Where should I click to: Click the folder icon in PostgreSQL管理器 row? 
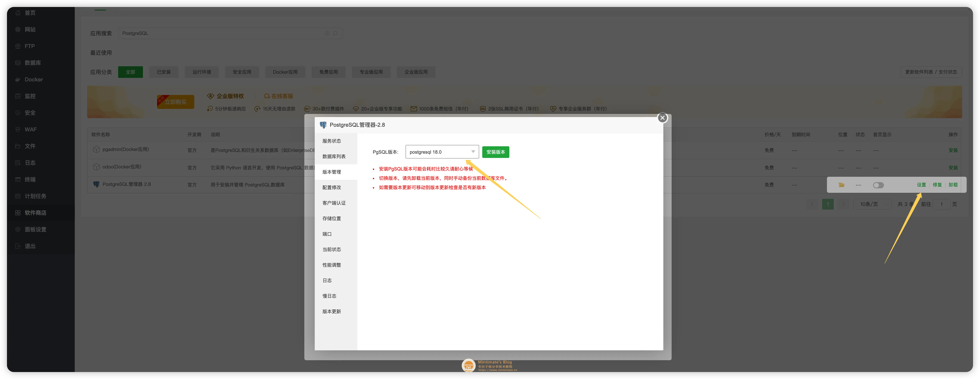[842, 185]
